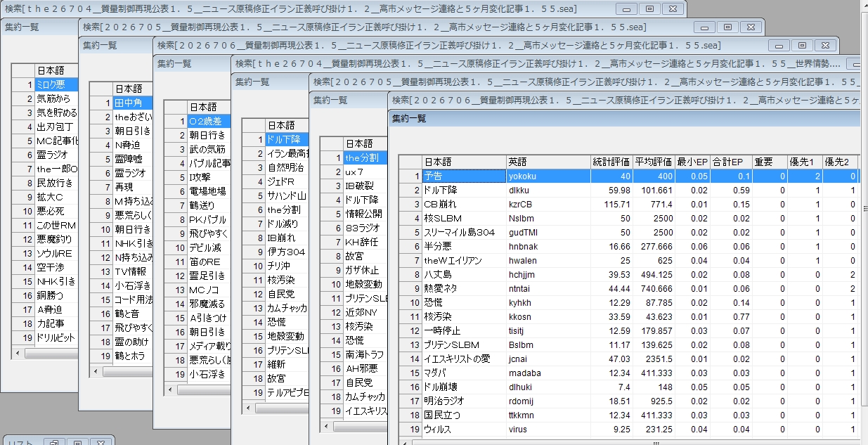Click the virus English cell

[x=548, y=429]
